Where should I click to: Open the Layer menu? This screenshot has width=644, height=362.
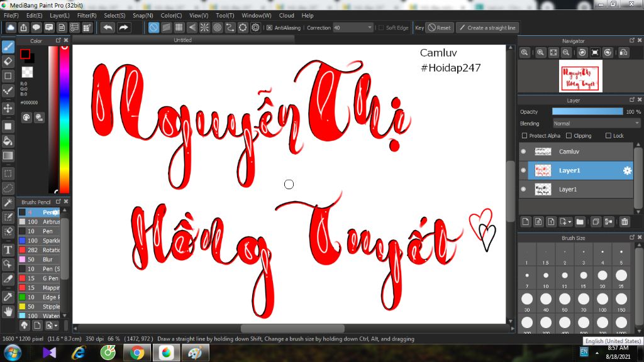(x=60, y=16)
